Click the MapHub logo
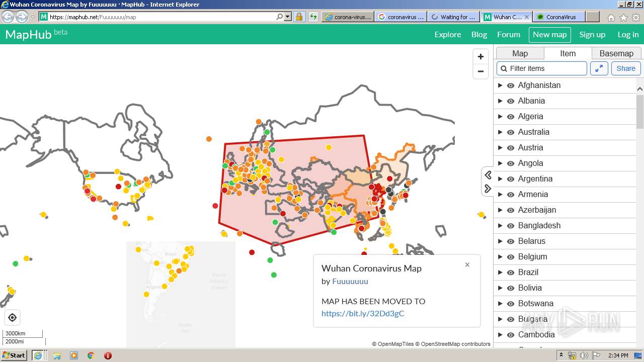The image size is (644, 362). pos(36,34)
